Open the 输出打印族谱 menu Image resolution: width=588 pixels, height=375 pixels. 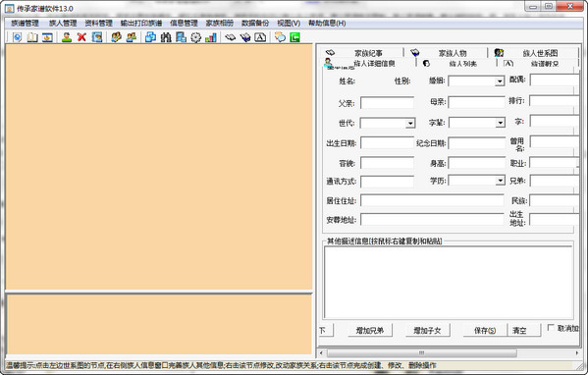(141, 24)
